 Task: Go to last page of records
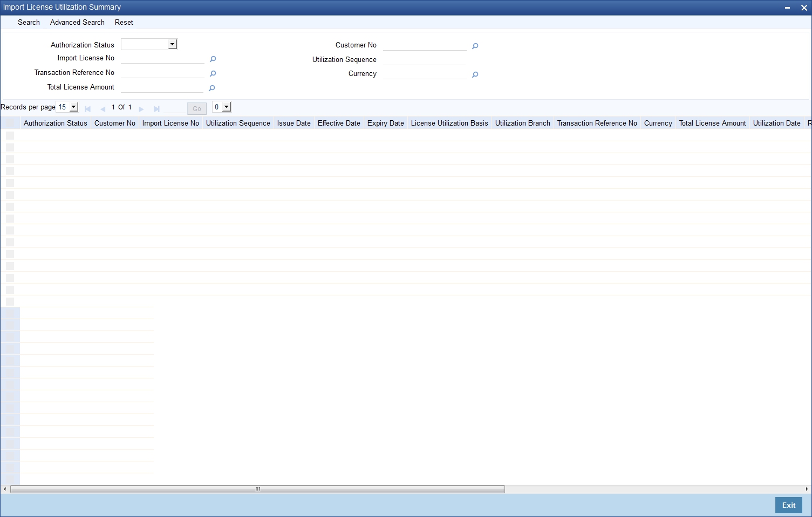[x=156, y=109]
